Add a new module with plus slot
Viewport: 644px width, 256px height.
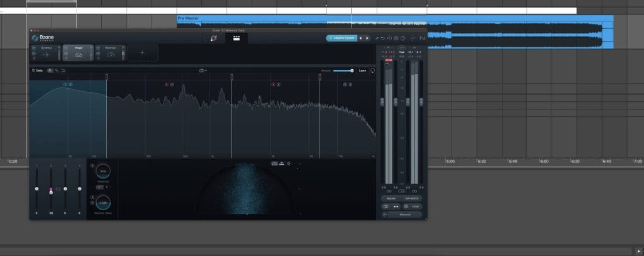[142, 53]
